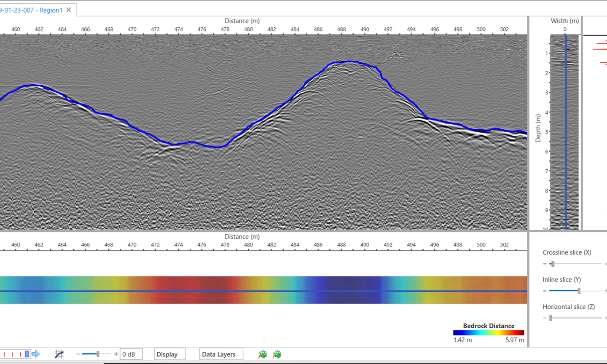The height and width of the screenshot is (364, 607).
Task: Decrease the Crossline slice (X) with minus
Action: tap(545, 264)
